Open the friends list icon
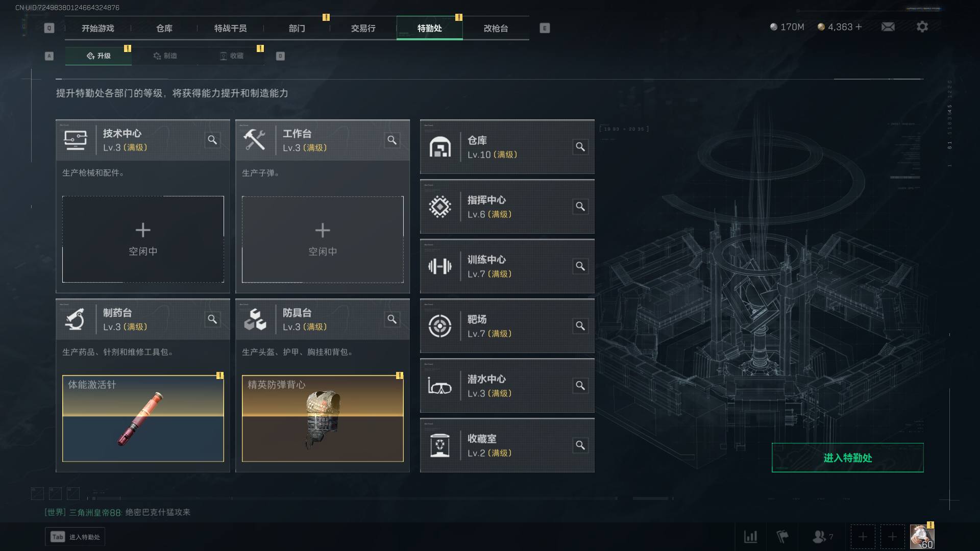The width and height of the screenshot is (980, 551). point(822,537)
